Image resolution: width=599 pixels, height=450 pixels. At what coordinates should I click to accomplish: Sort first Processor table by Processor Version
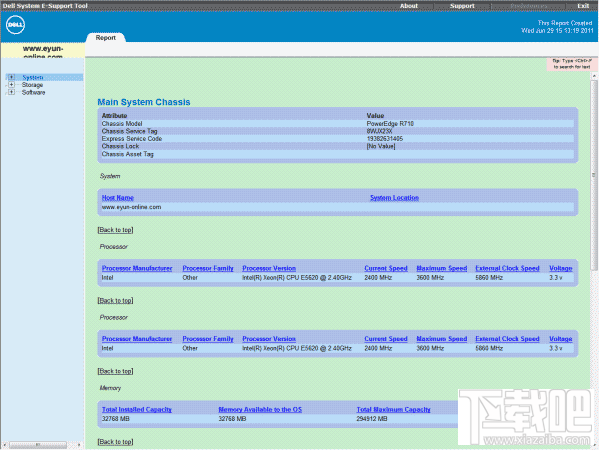(269, 268)
